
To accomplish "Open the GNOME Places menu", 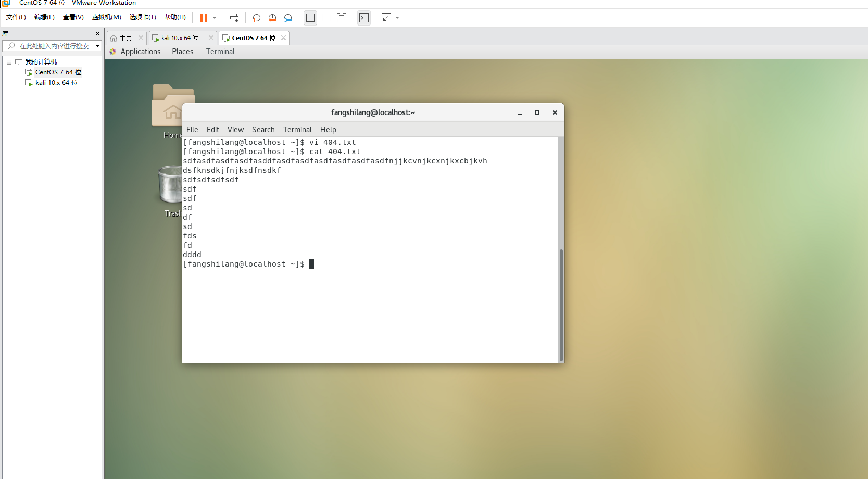I will [x=183, y=52].
